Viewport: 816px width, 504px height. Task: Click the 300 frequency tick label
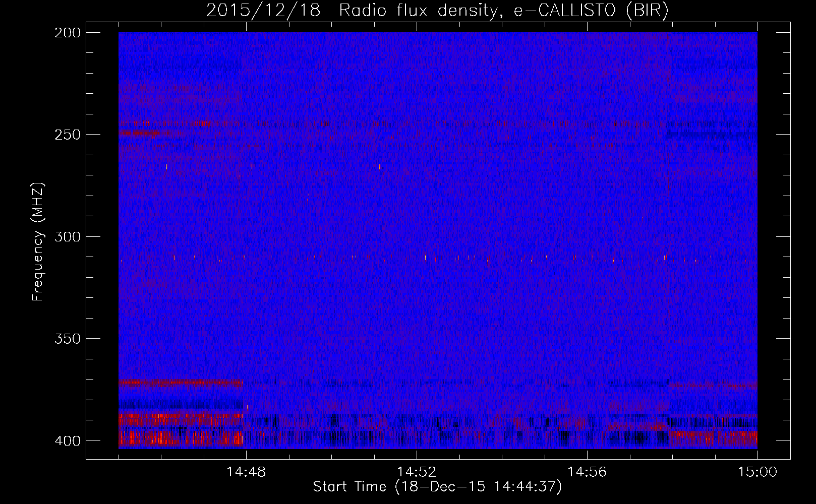tap(67, 237)
